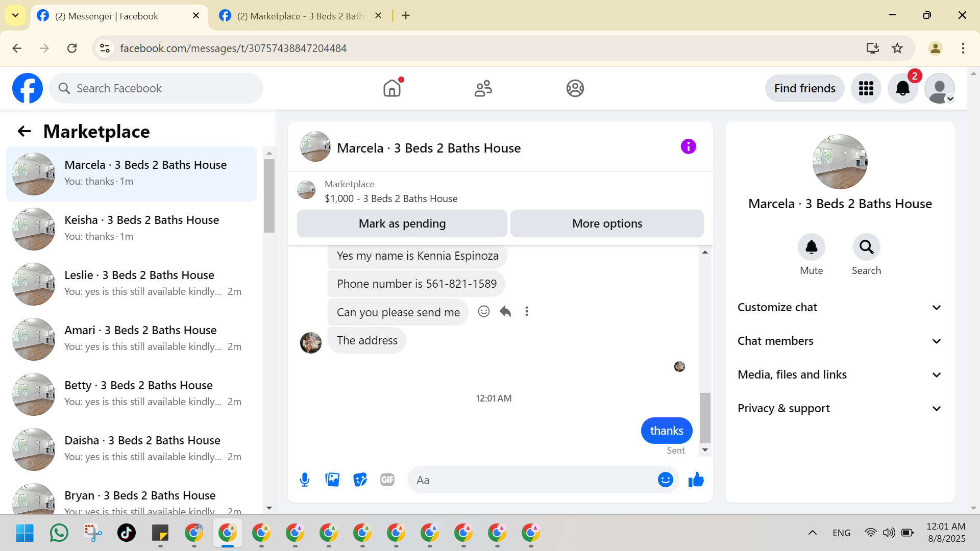Open conversation information purple icon
The width and height of the screenshot is (980, 551).
click(688, 147)
